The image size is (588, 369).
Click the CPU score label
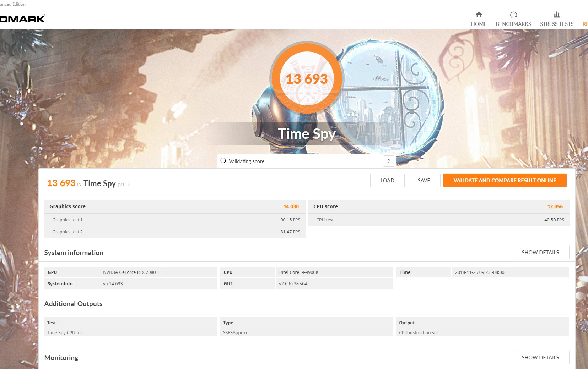click(x=325, y=206)
